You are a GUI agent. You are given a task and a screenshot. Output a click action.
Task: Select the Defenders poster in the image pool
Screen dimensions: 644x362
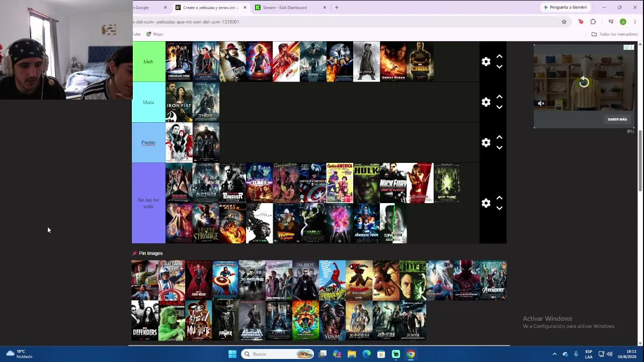[145, 320]
